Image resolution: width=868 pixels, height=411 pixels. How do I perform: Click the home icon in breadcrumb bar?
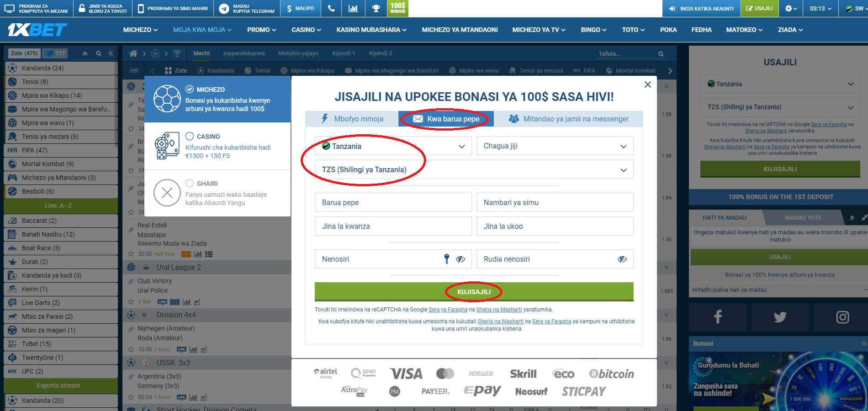coord(133,53)
